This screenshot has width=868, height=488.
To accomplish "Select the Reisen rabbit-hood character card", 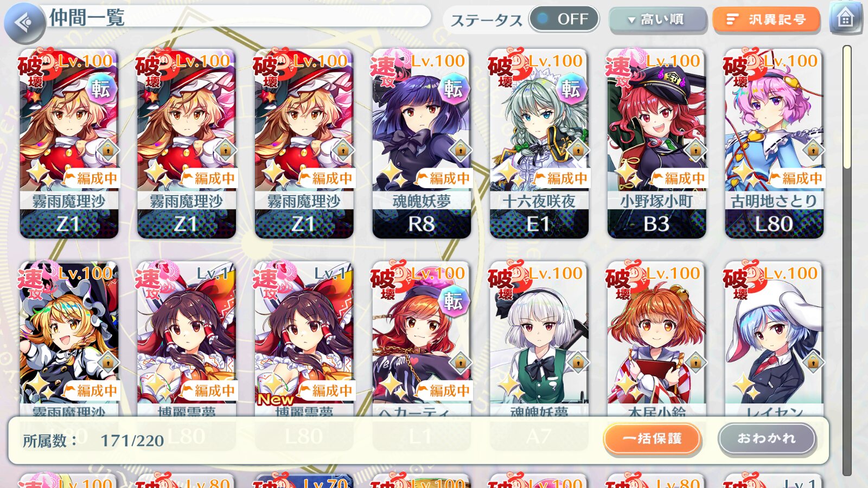I will tap(774, 339).
